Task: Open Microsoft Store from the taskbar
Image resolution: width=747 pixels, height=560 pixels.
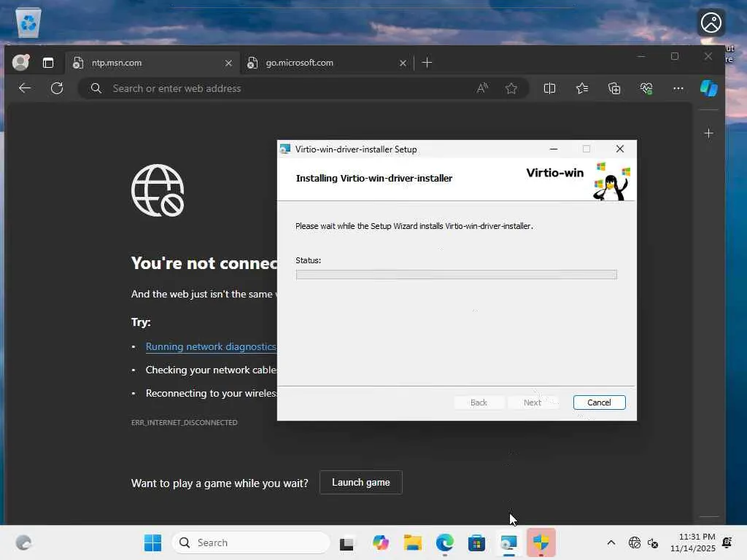Action: click(476, 542)
